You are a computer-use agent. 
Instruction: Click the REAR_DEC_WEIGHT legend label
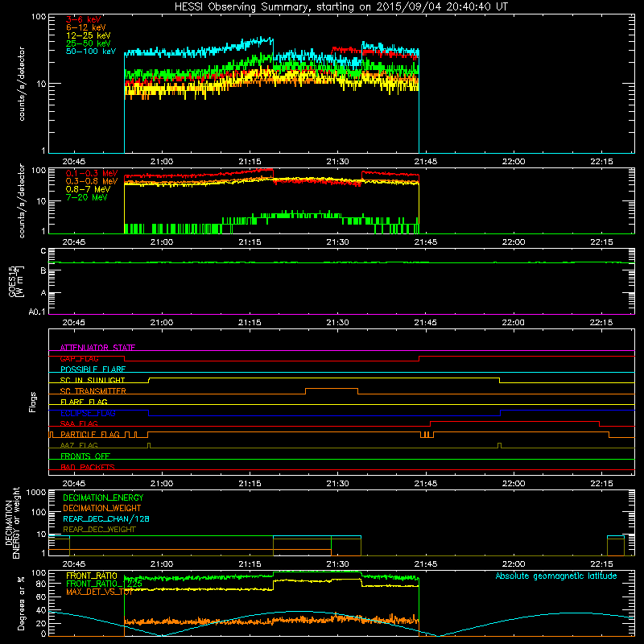[99, 530]
